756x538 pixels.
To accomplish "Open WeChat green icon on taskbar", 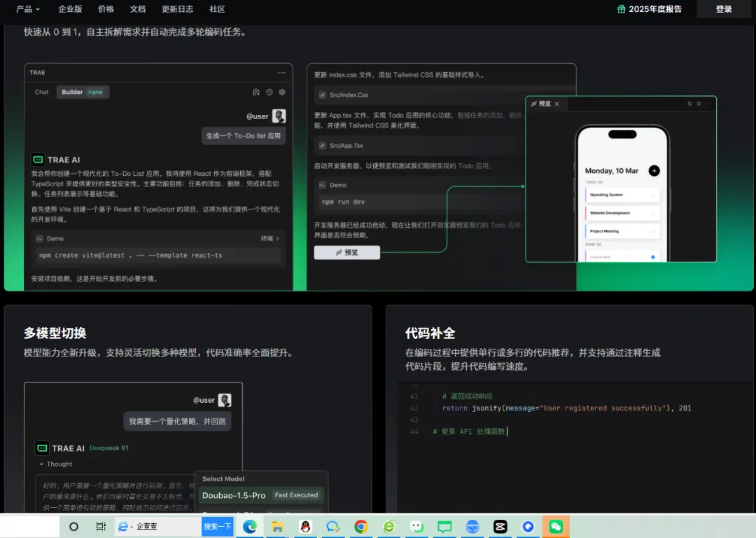I will pos(556,526).
